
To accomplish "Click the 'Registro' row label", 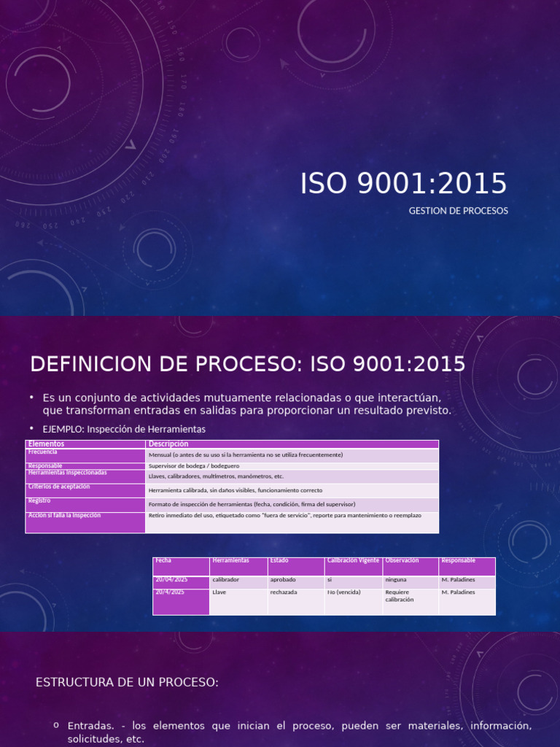I will pyautogui.click(x=85, y=505).
